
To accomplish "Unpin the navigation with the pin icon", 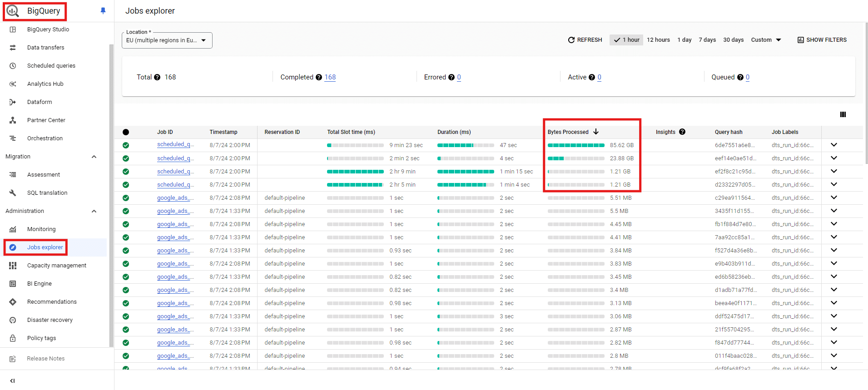I will (x=103, y=11).
